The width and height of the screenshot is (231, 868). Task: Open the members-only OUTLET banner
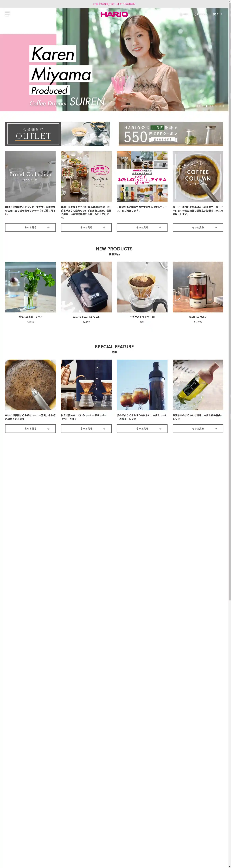57,134
